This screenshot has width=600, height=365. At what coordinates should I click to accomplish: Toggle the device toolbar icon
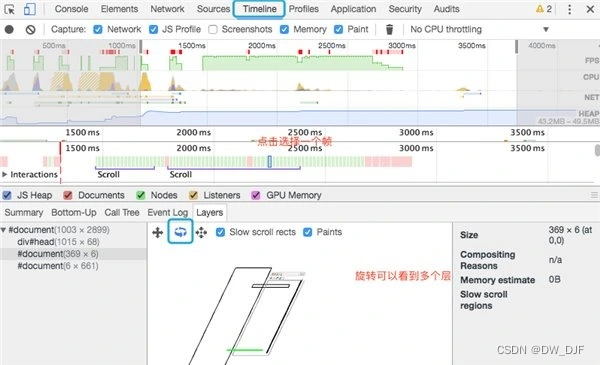29,9
